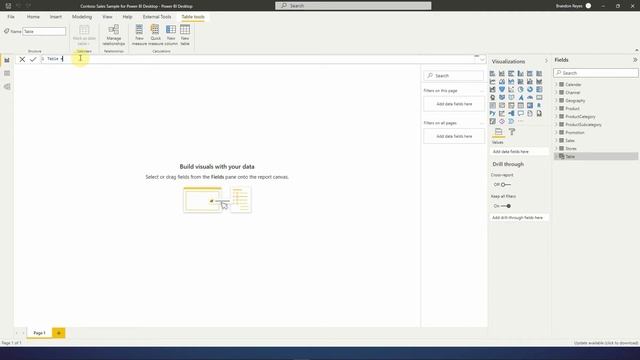Open the View ribbon tab
The height and width of the screenshot is (360, 640).
[x=107, y=17]
